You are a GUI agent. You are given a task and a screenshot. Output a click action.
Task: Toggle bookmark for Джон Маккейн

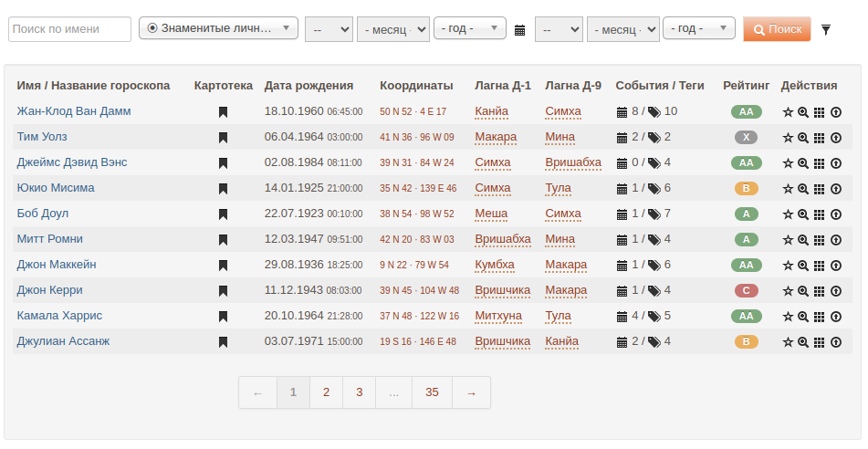point(223,266)
